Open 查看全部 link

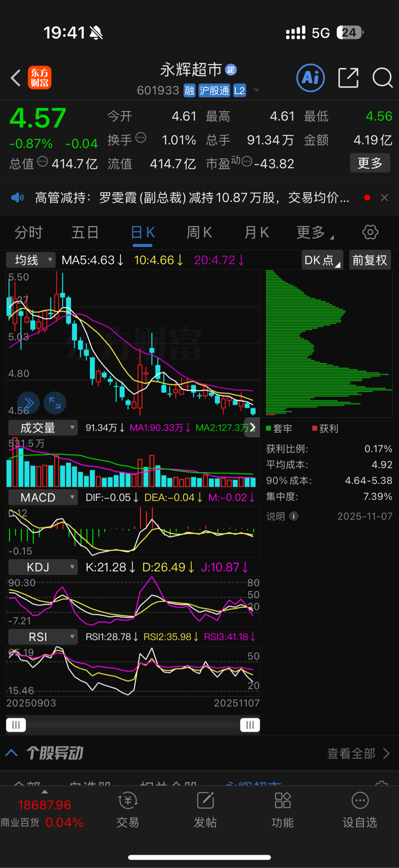pos(358,754)
